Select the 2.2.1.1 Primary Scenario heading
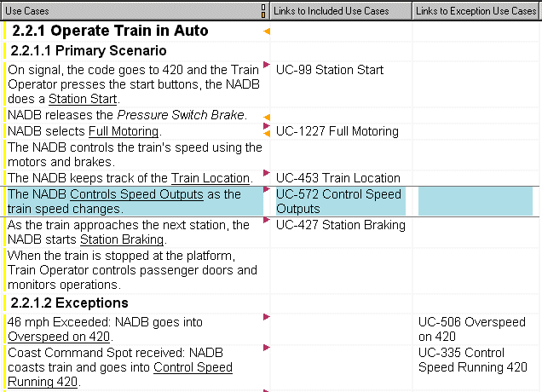Image resolution: width=542 pixels, height=392 pixels. pyautogui.click(x=89, y=51)
